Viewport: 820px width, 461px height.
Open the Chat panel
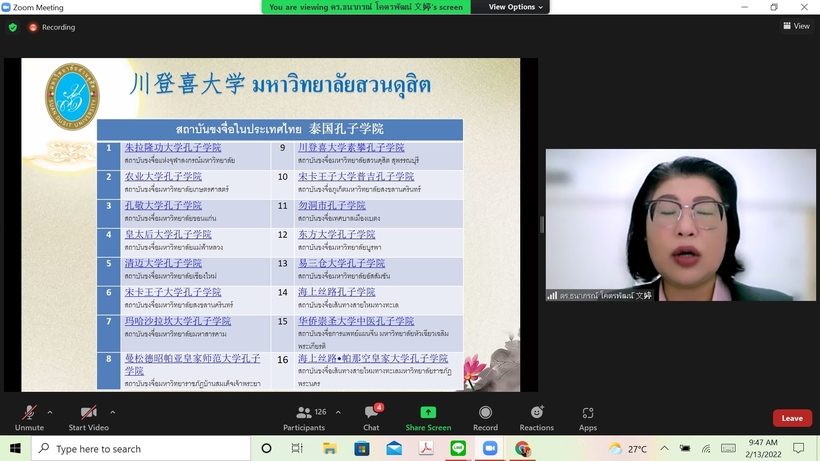click(371, 417)
